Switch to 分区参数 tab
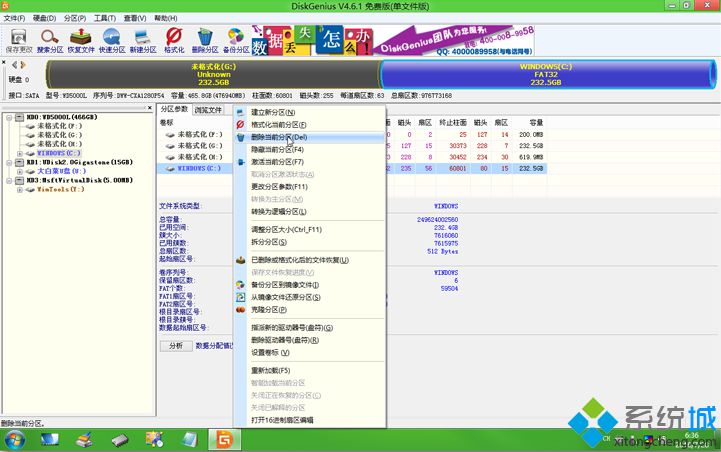The height and width of the screenshot is (452, 721). point(174,109)
